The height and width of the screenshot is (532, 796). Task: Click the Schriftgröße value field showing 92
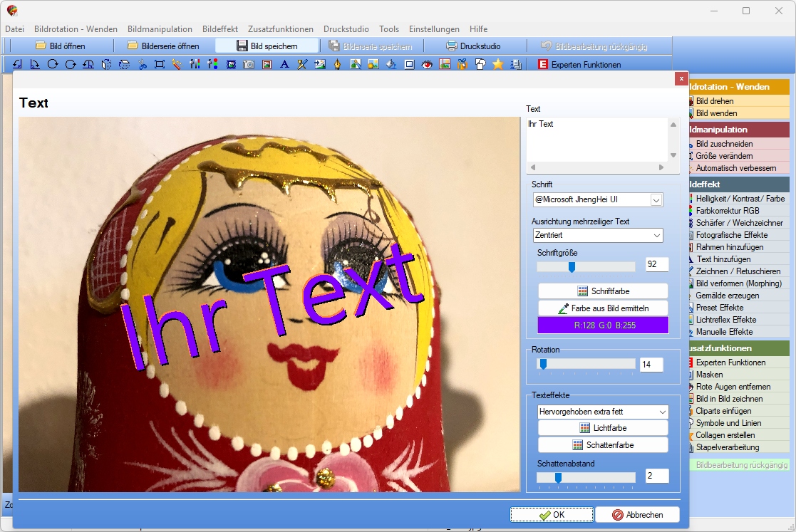click(657, 264)
